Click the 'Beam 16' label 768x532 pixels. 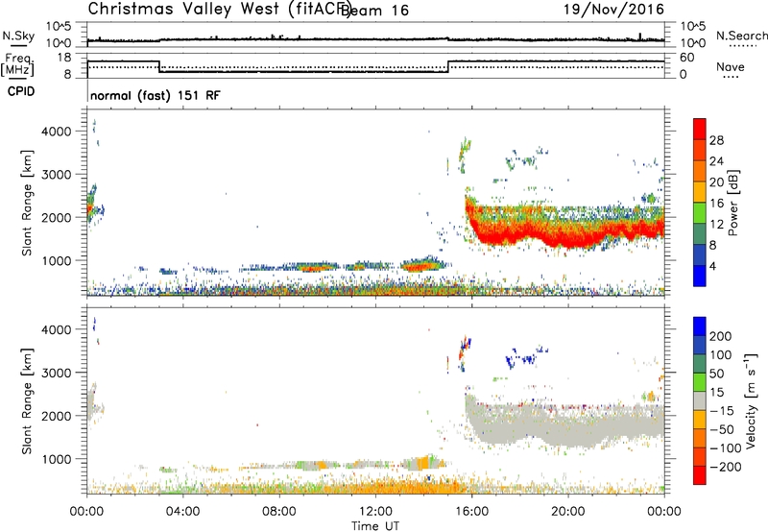tap(375, 11)
